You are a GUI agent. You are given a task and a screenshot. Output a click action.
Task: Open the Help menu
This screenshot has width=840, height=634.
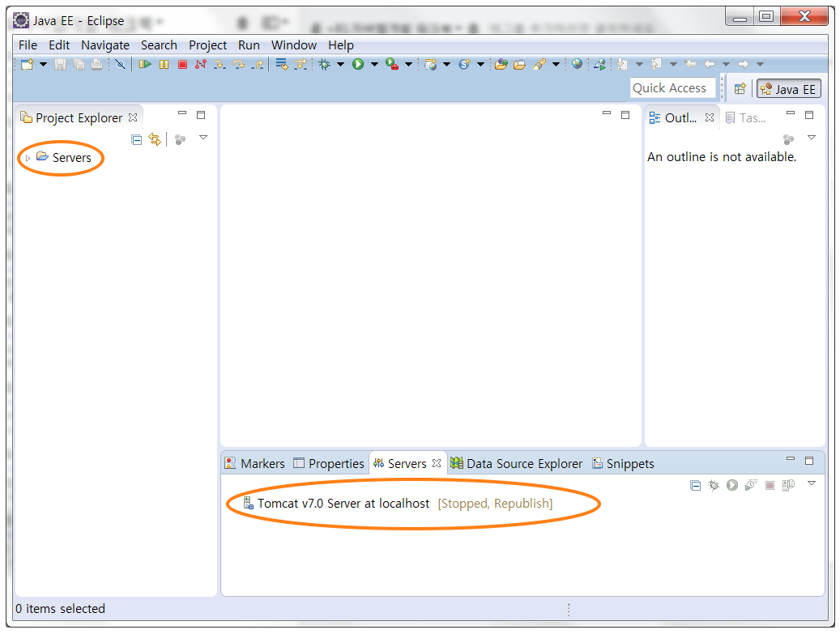[x=341, y=45]
